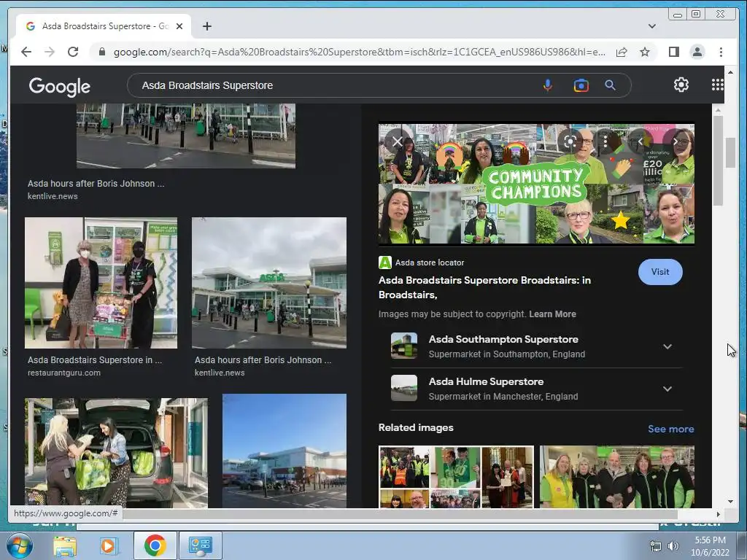View site information lock icon
This screenshot has width=747, height=560.
pyautogui.click(x=102, y=52)
